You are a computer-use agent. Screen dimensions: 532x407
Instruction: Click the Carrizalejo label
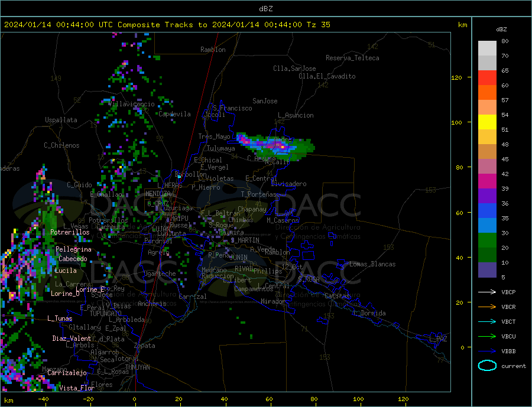point(67,373)
